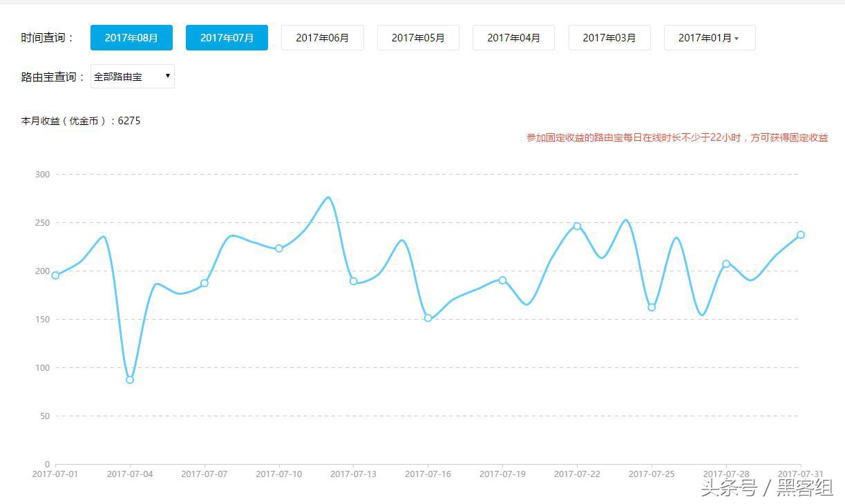
Task: Click the 2017-07-13 data point on chart
Action: coord(353,281)
